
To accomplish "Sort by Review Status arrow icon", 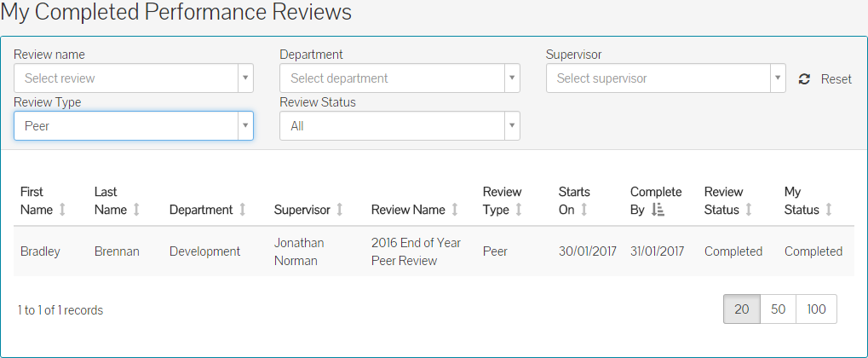I will click(748, 210).
